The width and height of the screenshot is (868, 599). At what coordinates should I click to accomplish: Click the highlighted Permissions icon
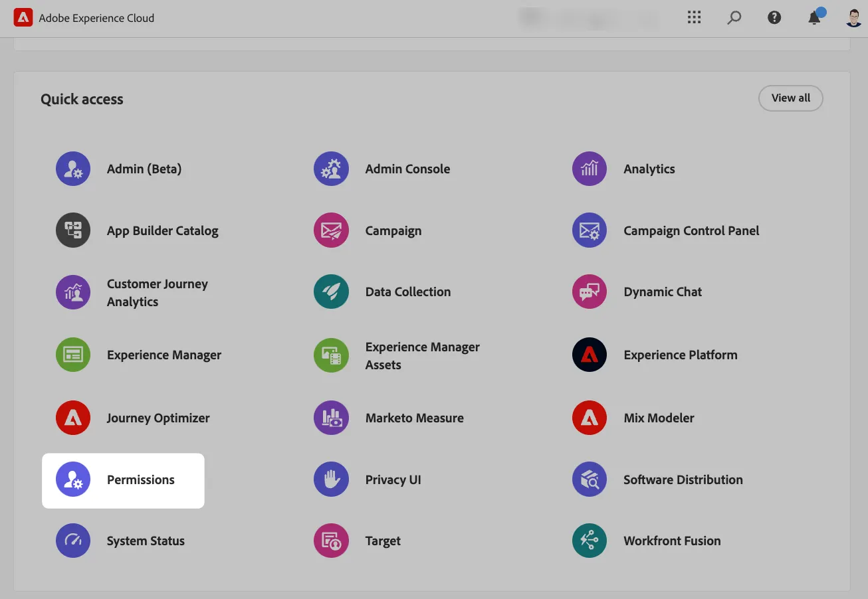tap(73, 479)
